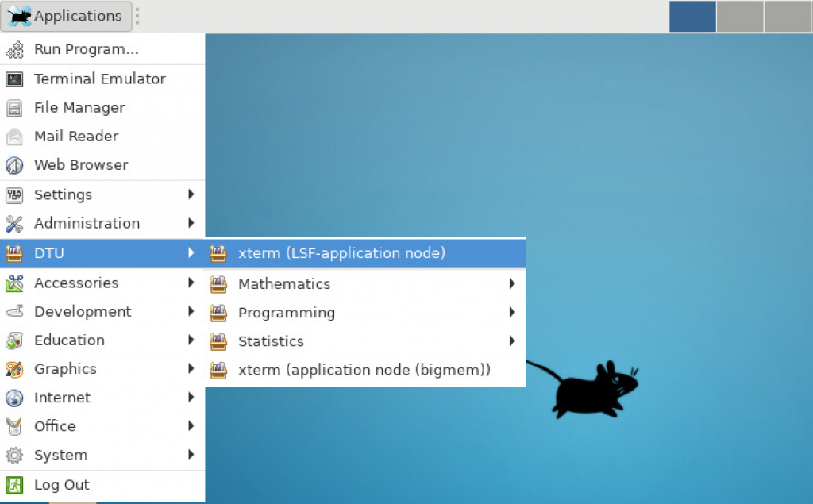Open the System submenu arrow
Screen dimensions: 813x504
(191, 455)
